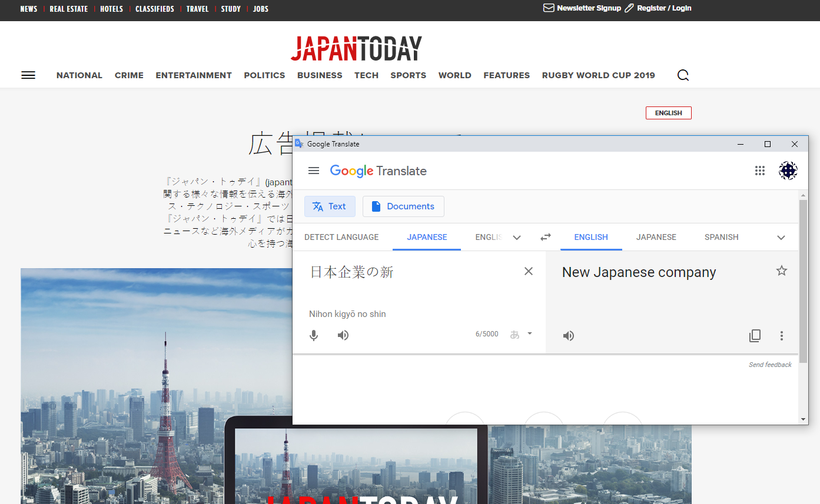Play audio of the English translation

click(x=568, y=336)
